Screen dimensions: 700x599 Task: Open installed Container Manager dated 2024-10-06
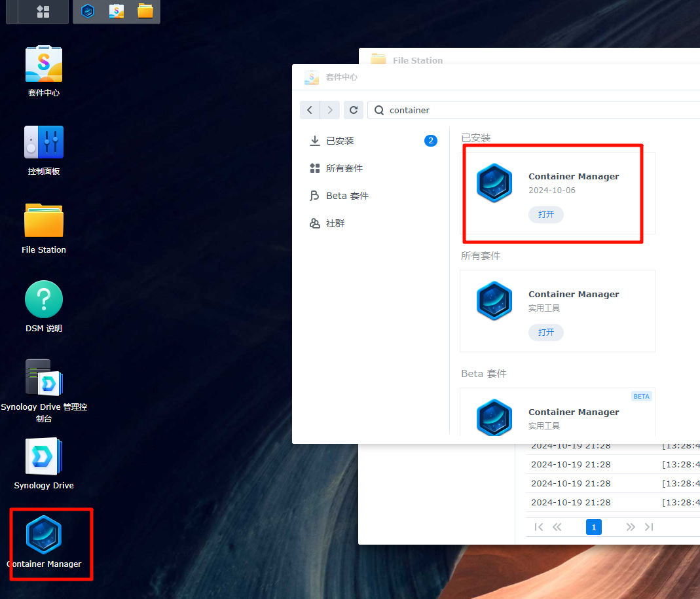546,215
